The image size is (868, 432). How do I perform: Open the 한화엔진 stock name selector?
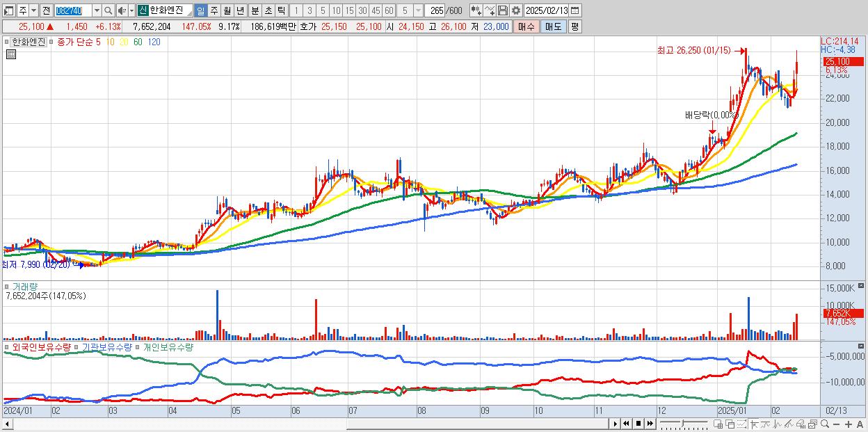(x=166, y=10)
